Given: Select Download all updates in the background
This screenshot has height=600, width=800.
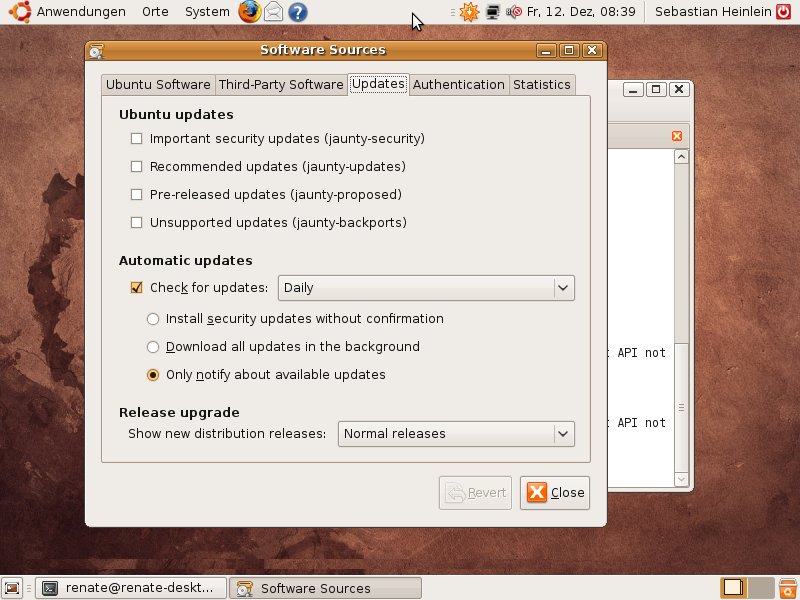Looking at the screenshot, I should click(x=153, y=347).
